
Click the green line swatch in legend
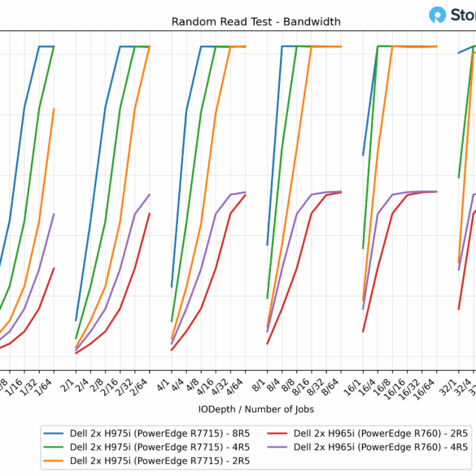54,448
